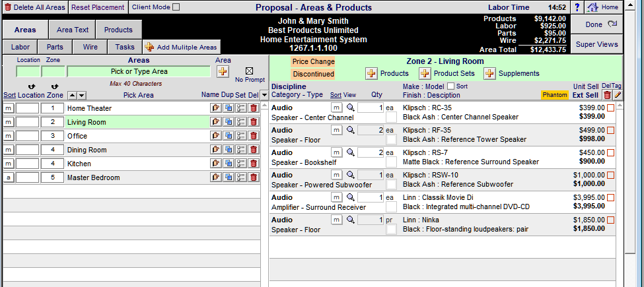Rename the Office area via hand icon
The height and width of the screenshot is (287, 644).
[215, 136]
